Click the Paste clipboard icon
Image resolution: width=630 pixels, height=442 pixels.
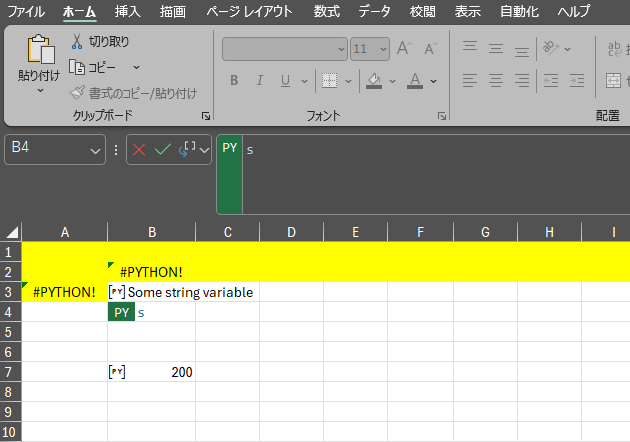(41, 49)
